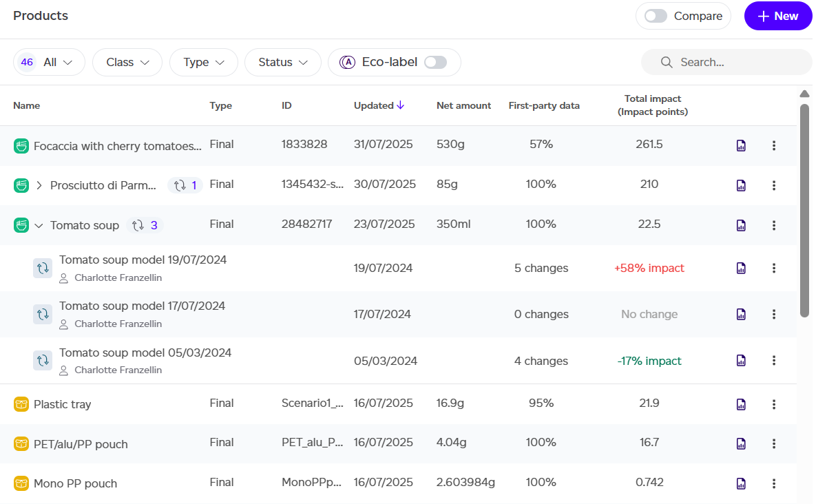Click the 1 version badge on Prosciutto
This screenshot has width=827, height=504.
point(185,185)
